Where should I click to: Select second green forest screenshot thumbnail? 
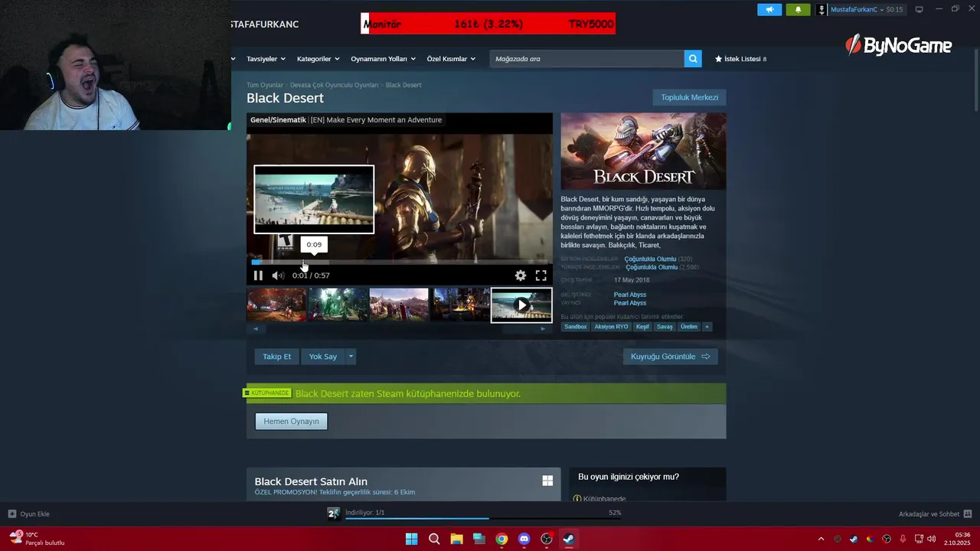(x=338, y=305)
